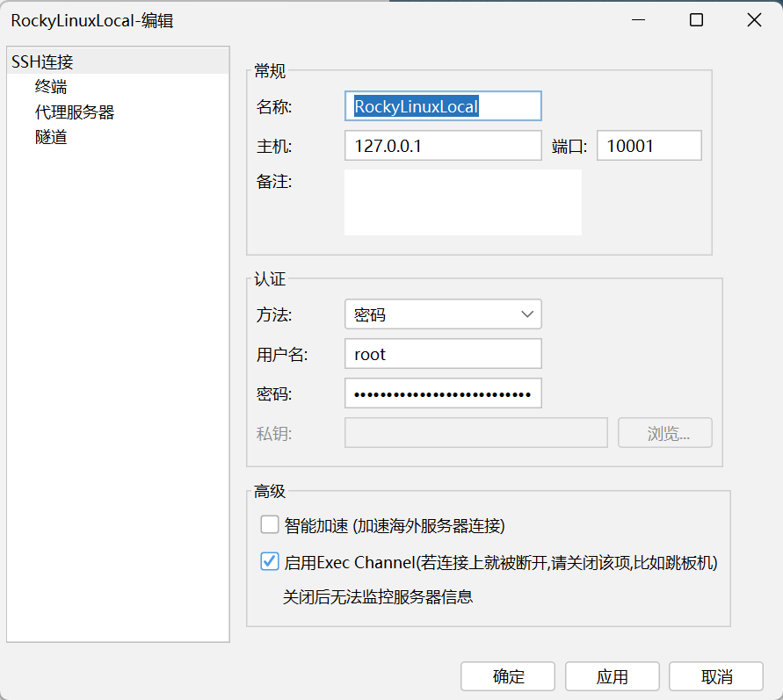Disable the 启用Exec Channel checkbox
Screen dimensions: 783x700
click(270, 562)
